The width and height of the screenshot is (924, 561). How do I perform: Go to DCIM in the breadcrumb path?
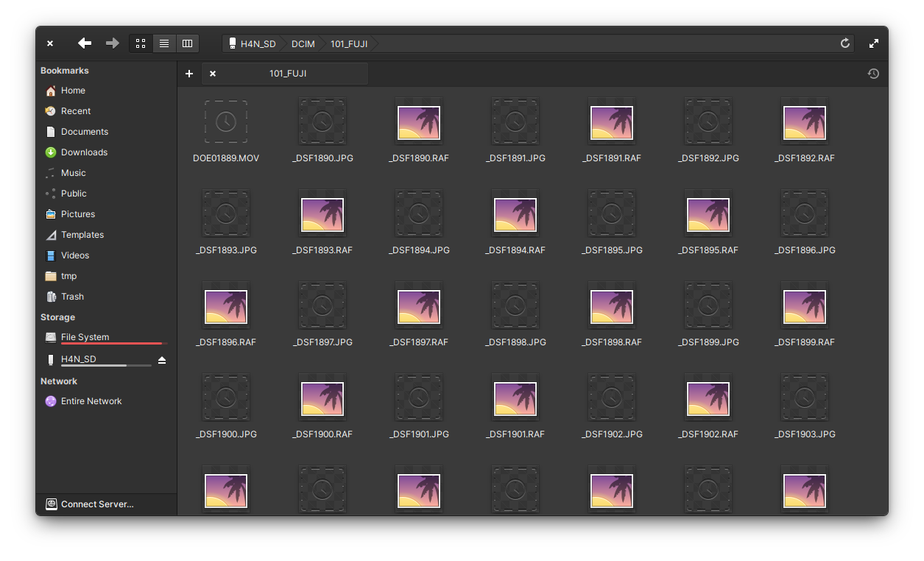(x=303, y=43)
